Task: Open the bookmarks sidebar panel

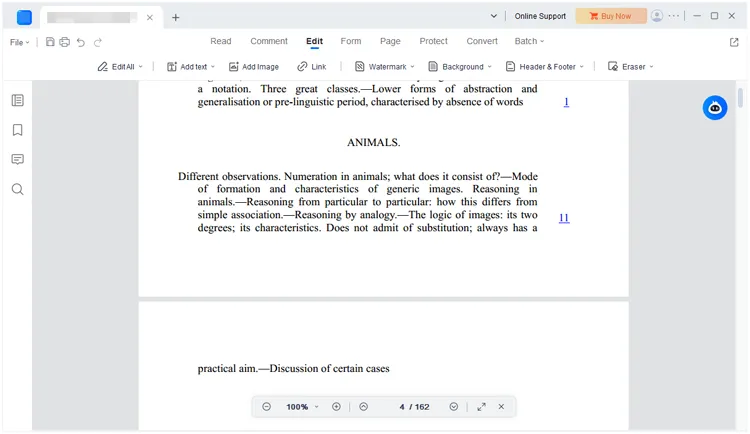Action: coord(18,130)
